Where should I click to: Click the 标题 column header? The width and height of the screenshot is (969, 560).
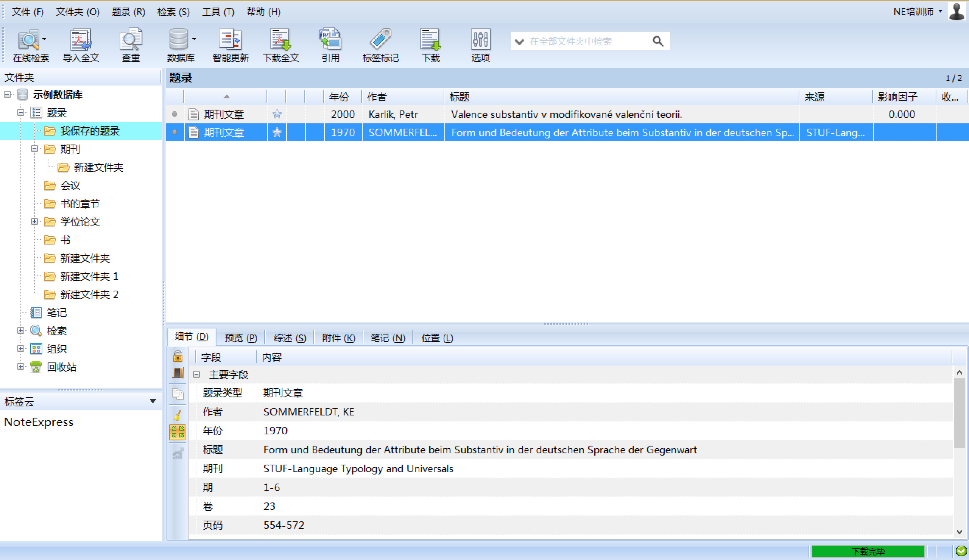pyautogui.click(x=621, y=97)
